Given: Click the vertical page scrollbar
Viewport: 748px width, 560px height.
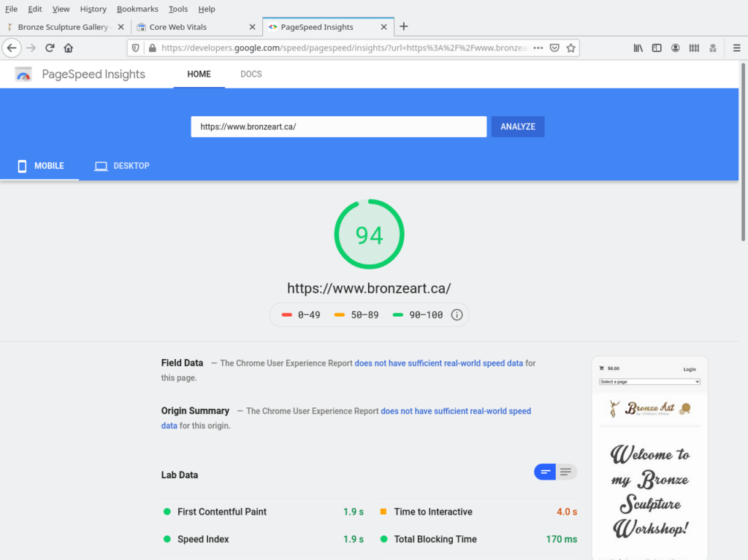Looking at the screenshot, I should (743, 153).
